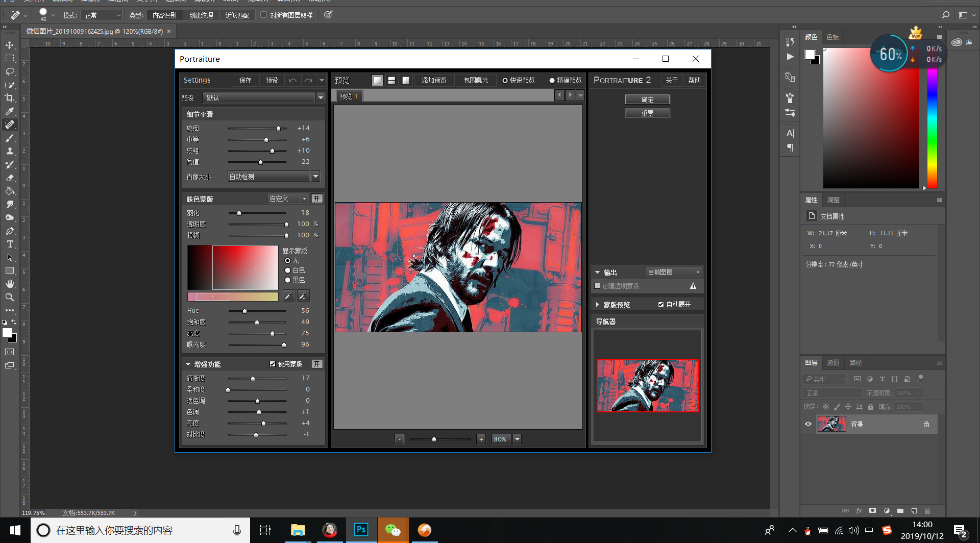Choose horizontal split preview layout icon
The height and width of the screenshot is (543, 980).
coord(391,80)
